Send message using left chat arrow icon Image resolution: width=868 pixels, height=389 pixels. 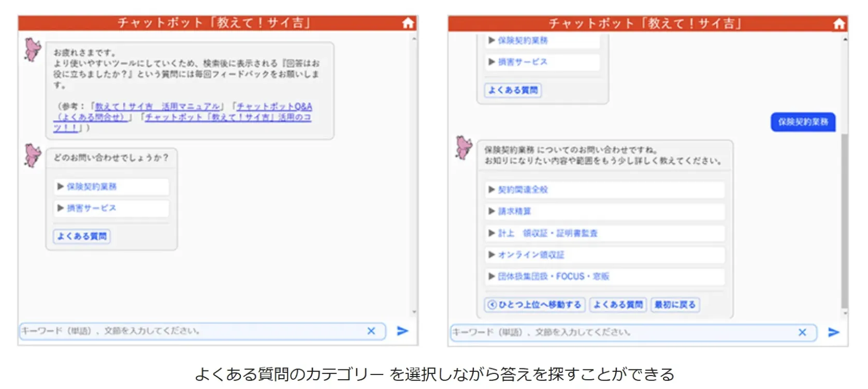coord(402,331)
